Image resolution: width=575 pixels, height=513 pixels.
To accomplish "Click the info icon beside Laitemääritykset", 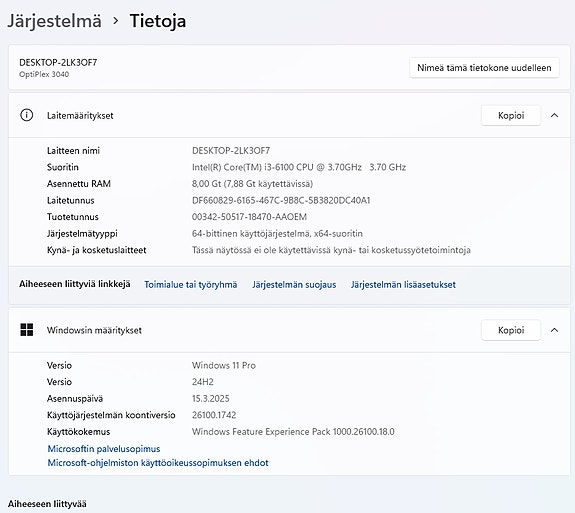I will point(26,115).
